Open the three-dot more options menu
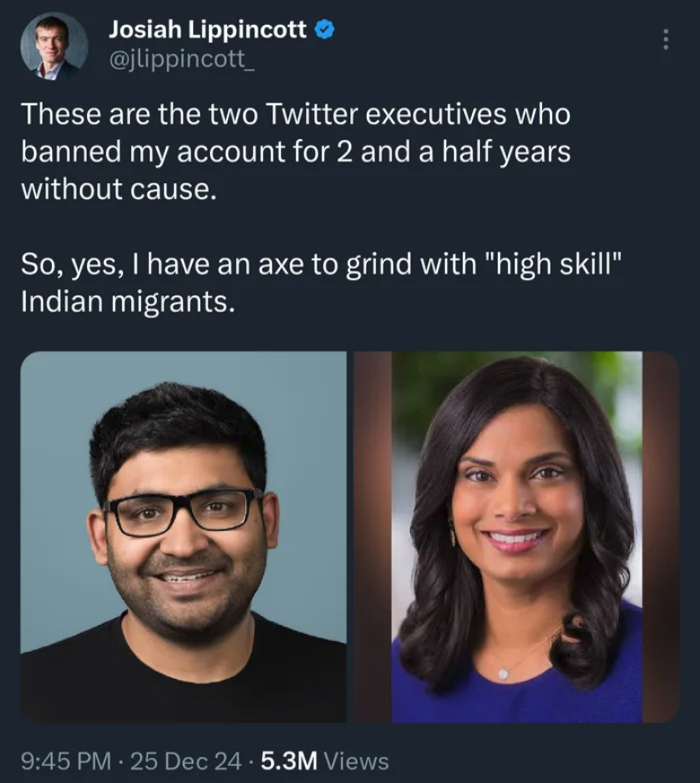This screenshot has width=700, height=783. [665, 39]
